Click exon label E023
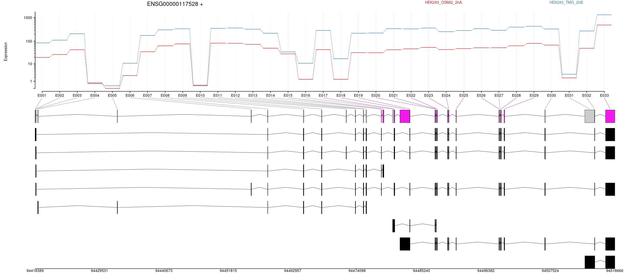Screen dimensions: 644x276 pos(429,95)
